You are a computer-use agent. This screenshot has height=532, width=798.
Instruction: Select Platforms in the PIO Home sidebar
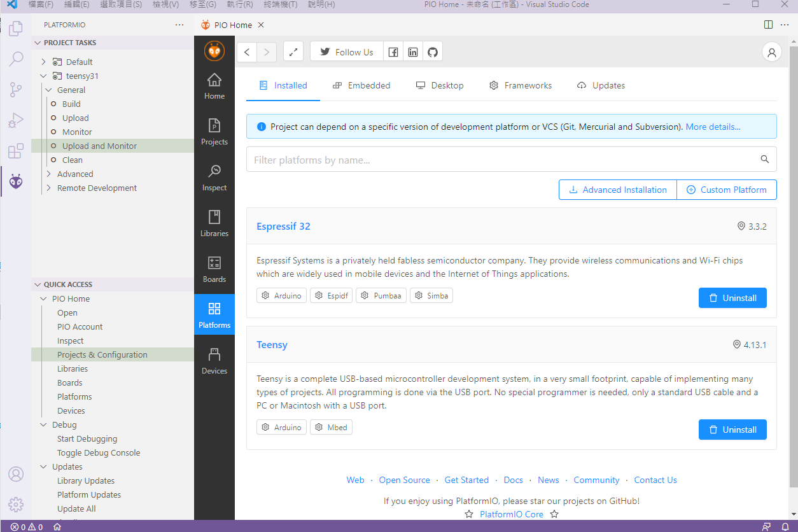tap(214, 316)
